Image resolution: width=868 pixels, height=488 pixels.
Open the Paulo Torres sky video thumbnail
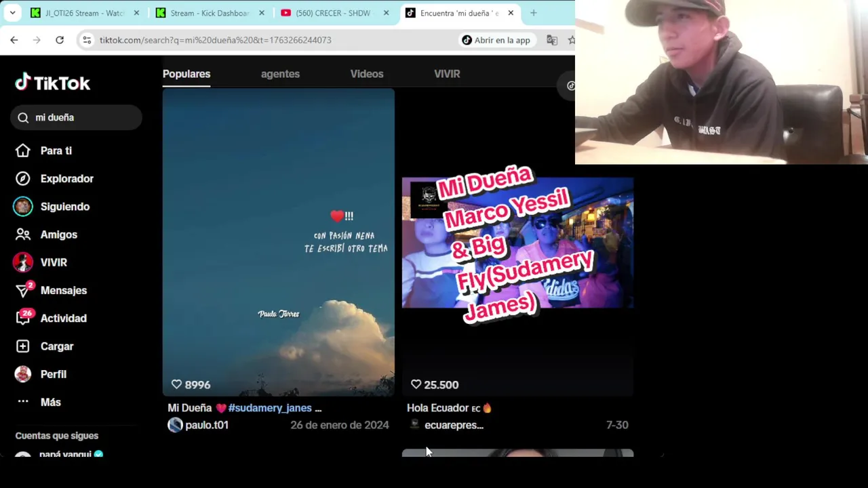click(x=279, y=242)
